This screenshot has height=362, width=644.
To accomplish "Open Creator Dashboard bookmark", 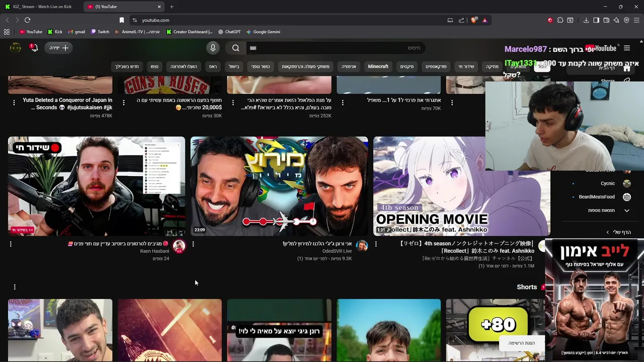I will (190, 32).
